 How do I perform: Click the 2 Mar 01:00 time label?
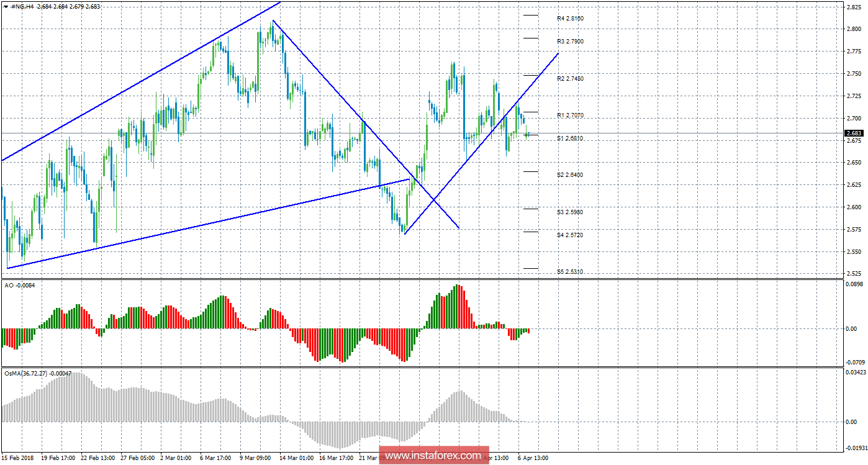(x=176, y=458)
